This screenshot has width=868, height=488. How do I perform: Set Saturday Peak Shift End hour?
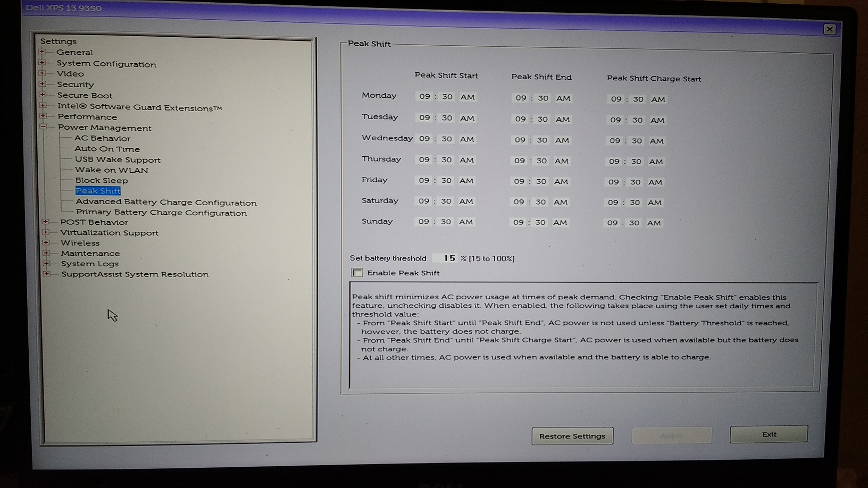[519, 202]
